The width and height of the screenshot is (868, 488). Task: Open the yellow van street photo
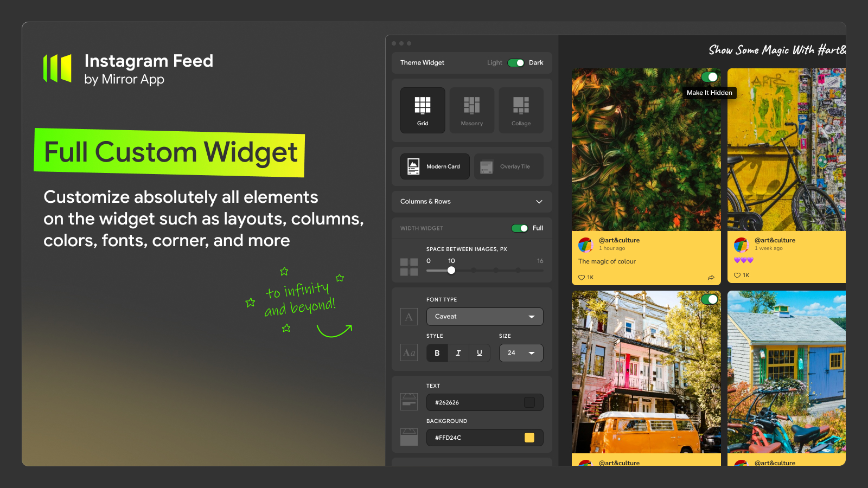646,372
